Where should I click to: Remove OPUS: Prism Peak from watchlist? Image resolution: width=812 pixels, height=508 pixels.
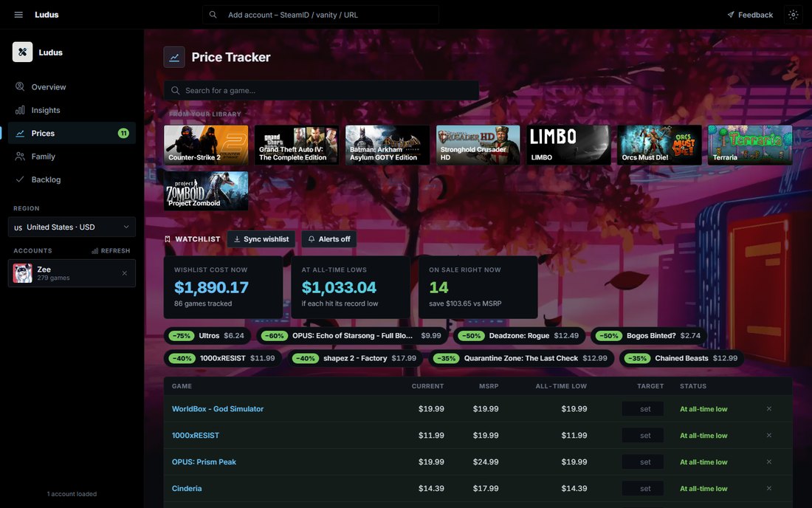coord(769,461)
